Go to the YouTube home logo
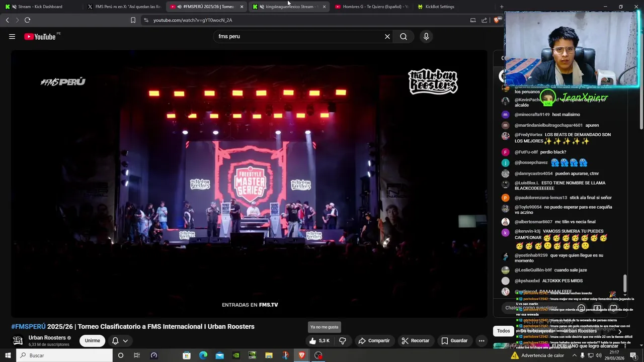The width and height of the screenshot is (644, 362). tap(40, 36)
